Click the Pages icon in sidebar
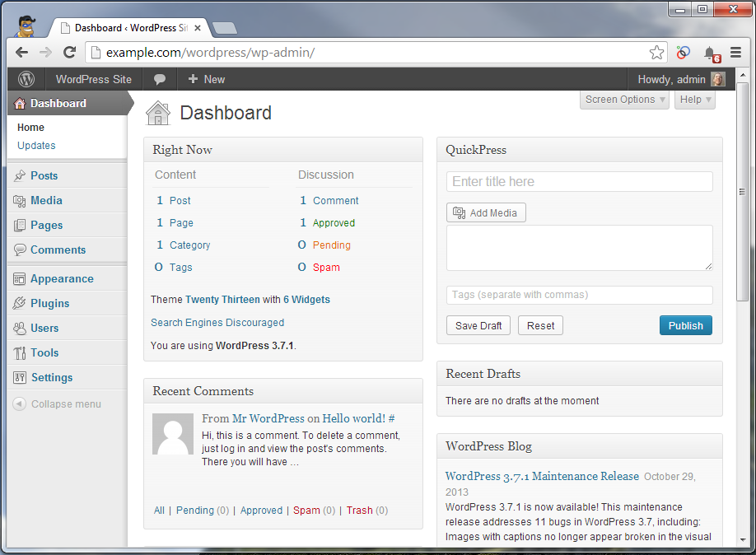 (x=20, y=225)
